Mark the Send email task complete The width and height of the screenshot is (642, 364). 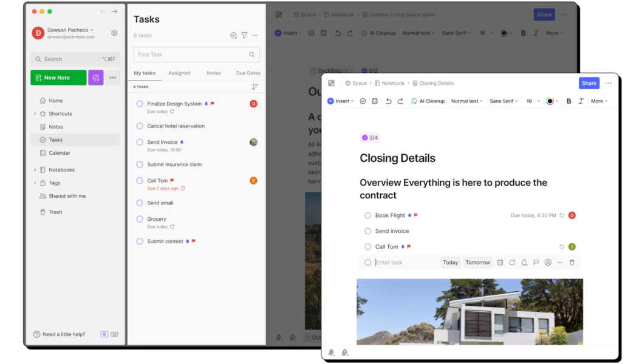(x=139, y=203)
